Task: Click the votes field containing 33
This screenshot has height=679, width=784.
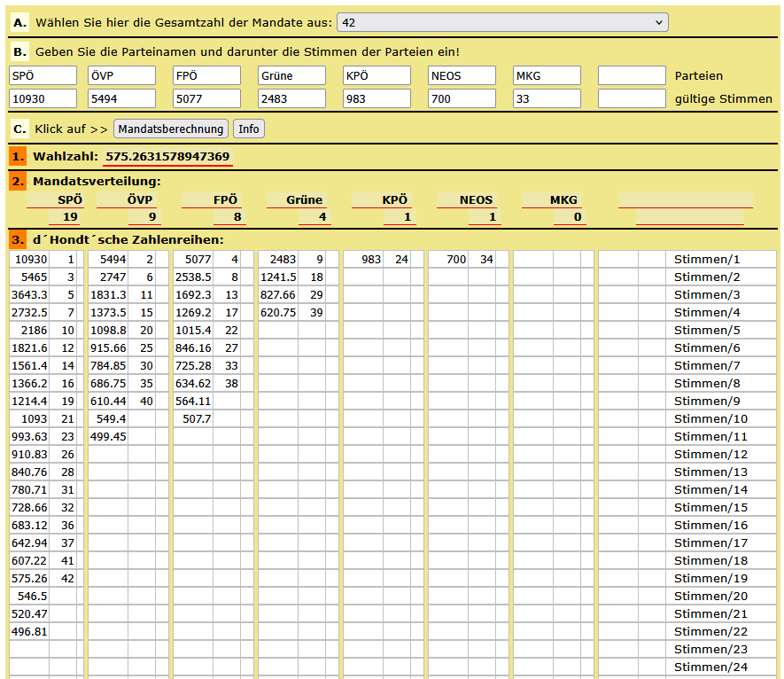Action: (x=547, y=99)
